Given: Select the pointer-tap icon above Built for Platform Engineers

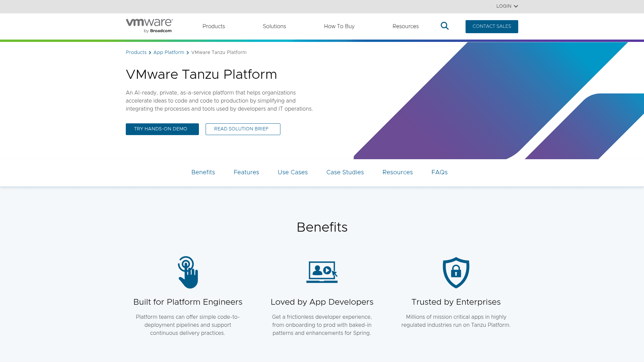Looking at the screenshot, I should pos(188,272).
